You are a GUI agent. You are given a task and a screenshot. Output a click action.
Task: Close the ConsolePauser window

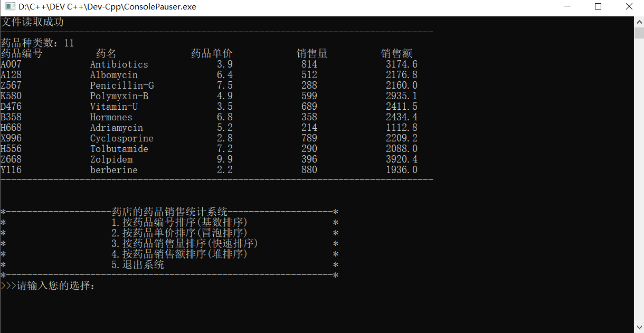(x=629, y=7)
